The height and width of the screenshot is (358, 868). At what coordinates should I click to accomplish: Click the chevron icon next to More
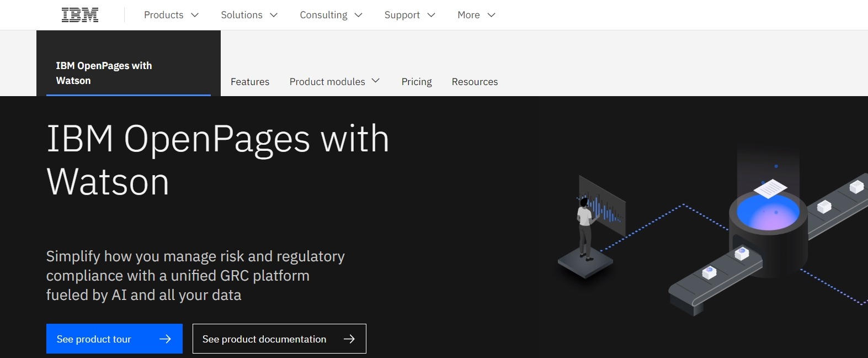pos(491,15)
